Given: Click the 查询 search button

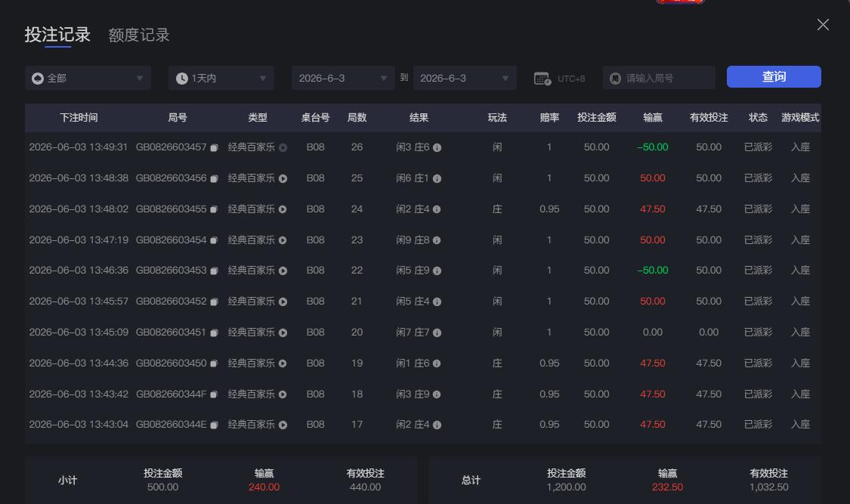Looking at the screenshot, I should pyautogui.click(x=774, y=76).
